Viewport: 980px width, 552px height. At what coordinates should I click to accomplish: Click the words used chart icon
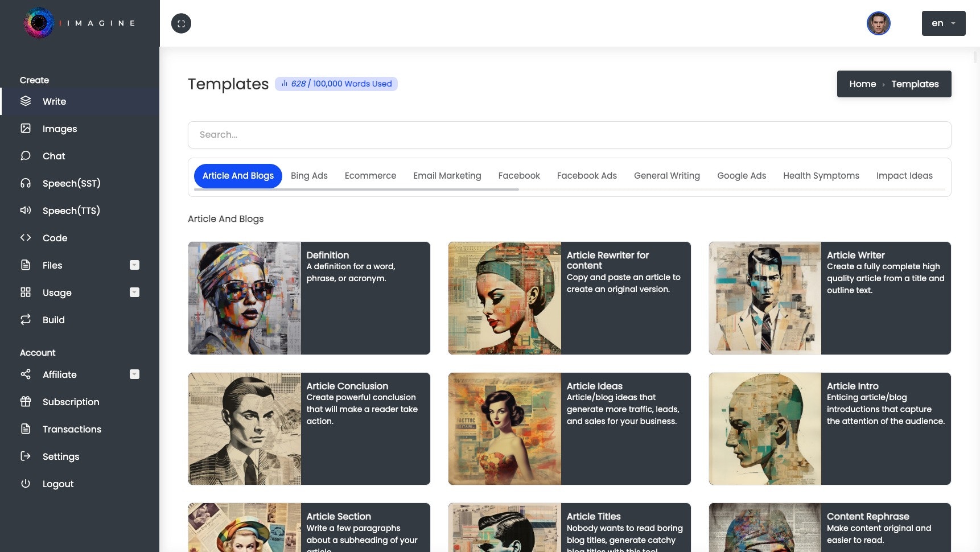click(285, 84)
